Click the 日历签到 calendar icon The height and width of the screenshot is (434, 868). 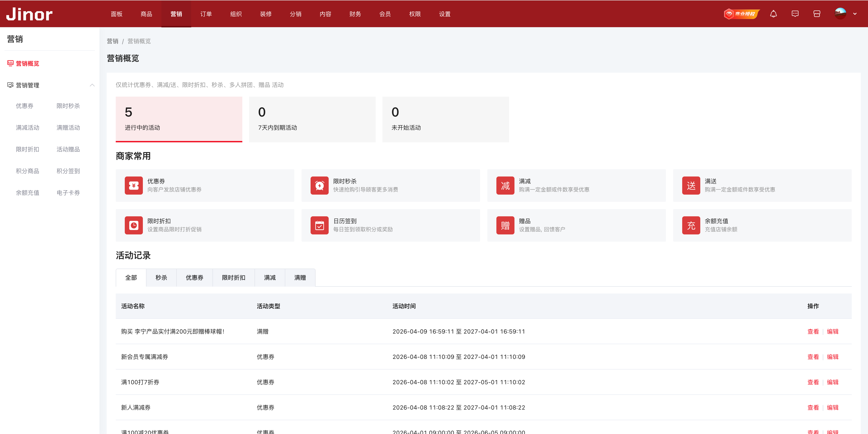(x=319, y=225)
